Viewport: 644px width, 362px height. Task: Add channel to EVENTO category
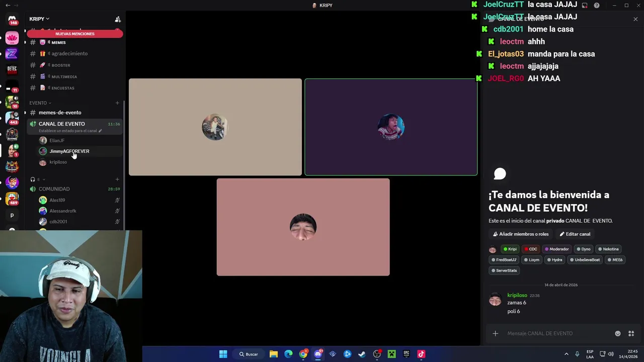(x=117, y=103)
